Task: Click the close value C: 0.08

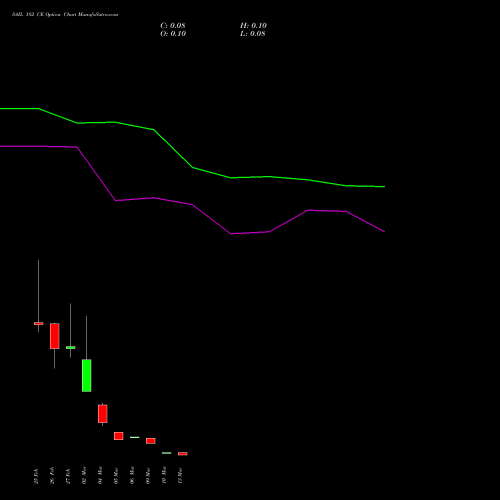Action: click(x=173, y=26)
